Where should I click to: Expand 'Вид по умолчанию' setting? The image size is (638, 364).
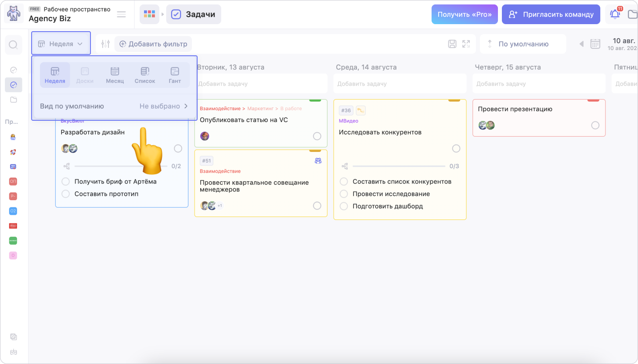point(114,106)
